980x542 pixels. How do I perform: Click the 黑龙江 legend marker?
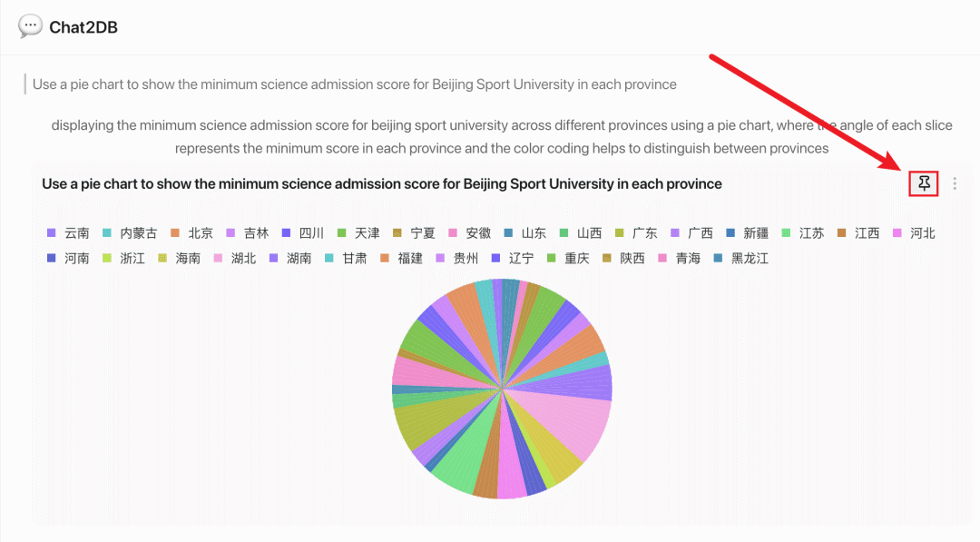718,258
